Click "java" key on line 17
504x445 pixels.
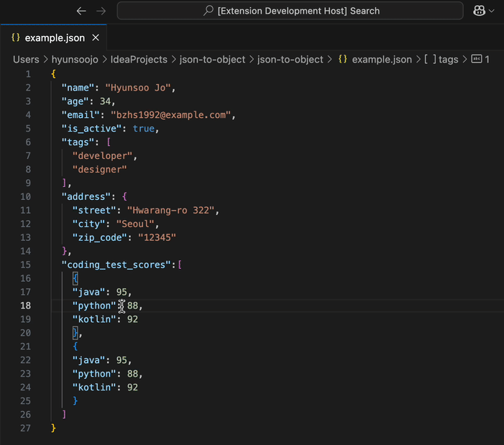coord(88,292)
